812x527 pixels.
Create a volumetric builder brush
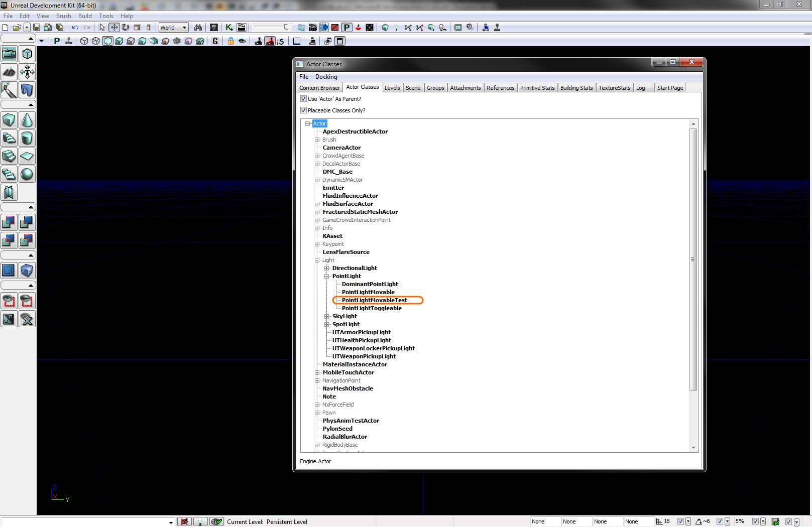(9, 192)
